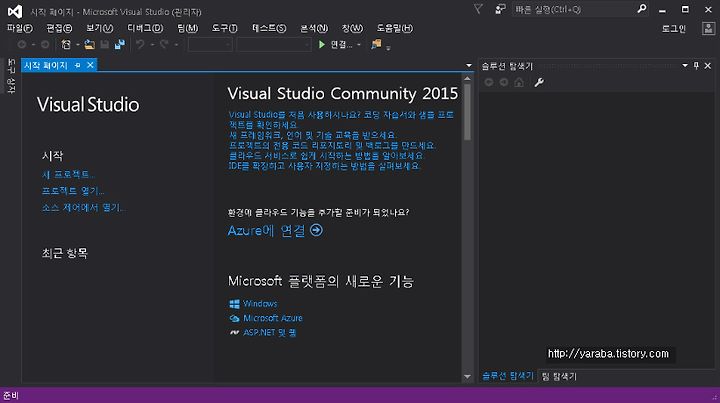Open the toolbar options overflow arrow
The width and height of the screenshot is (720, 403).
tap(388, 47)
